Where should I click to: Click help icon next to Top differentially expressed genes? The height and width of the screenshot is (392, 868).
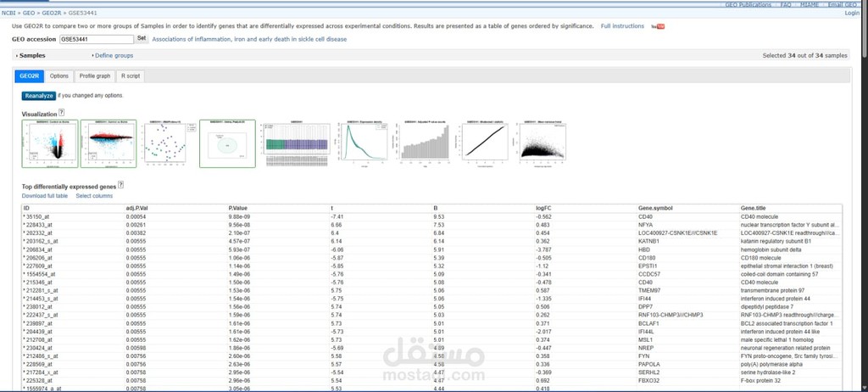coord(120,184)
